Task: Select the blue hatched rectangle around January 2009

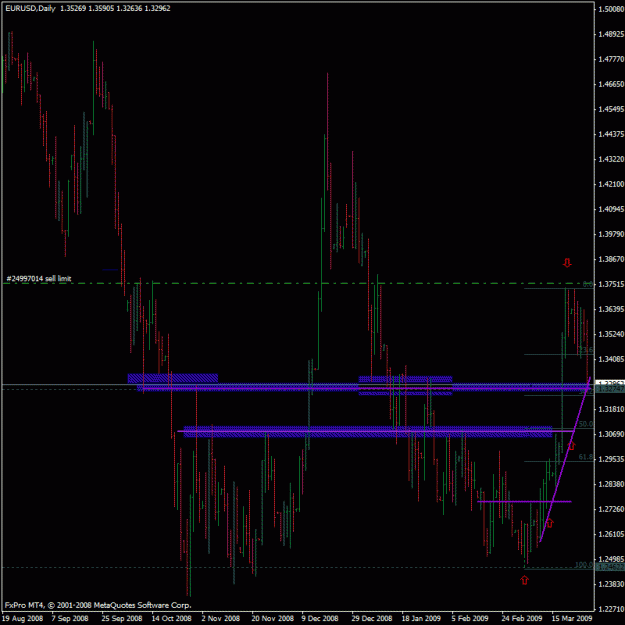Action: tap(405, 385)
